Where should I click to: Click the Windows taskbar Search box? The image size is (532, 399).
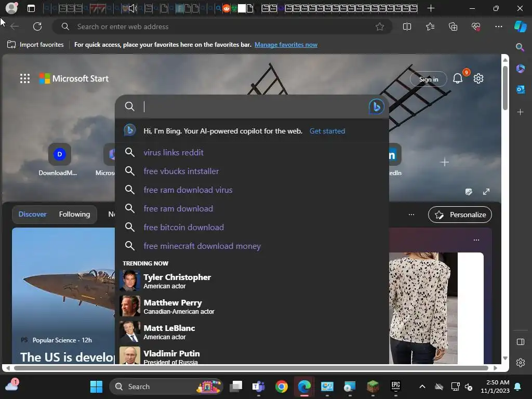tap(166, 387)
